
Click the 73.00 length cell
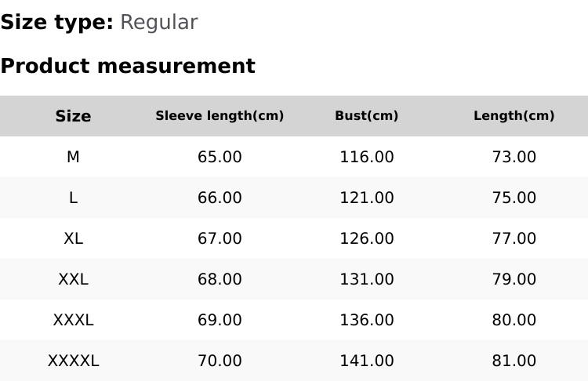point(514,157)
